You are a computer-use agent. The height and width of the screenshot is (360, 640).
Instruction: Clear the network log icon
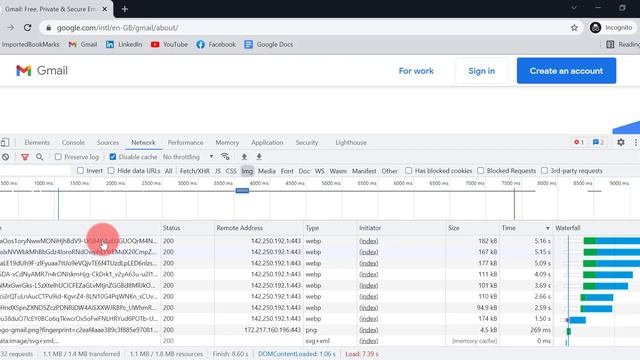(x=5, y=157)
